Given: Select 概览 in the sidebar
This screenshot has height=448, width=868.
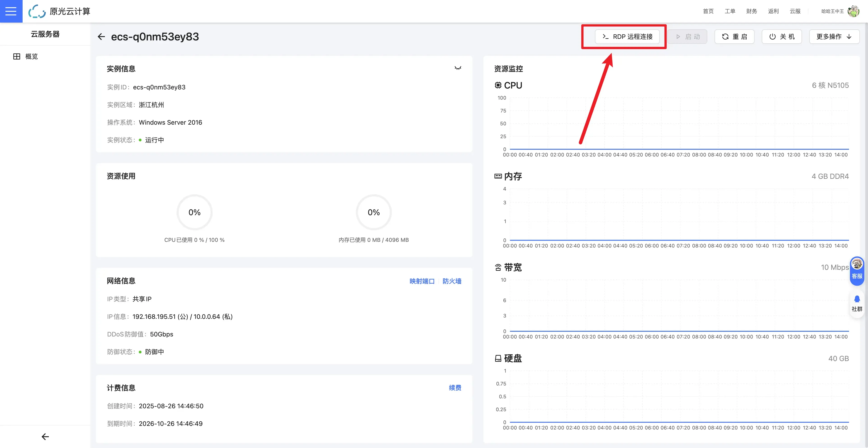Looking at the screenshot, I should pyautogui.click(x=31, y=56).
